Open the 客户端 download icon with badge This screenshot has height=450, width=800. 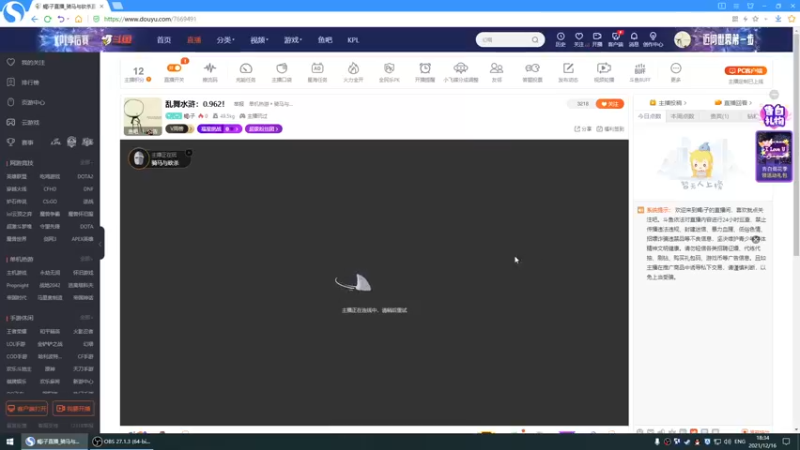(x=616, y=39)
